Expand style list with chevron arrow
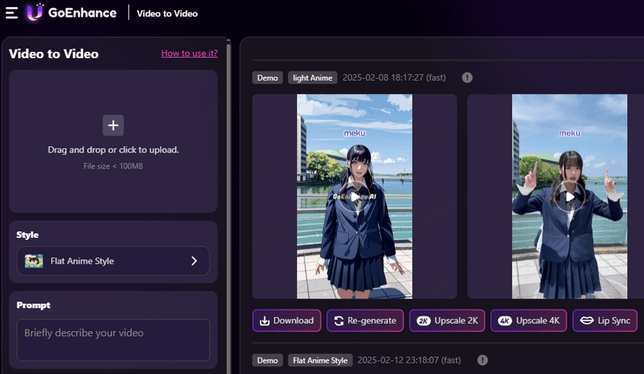 pyautogui.click(x=194, y=261)
